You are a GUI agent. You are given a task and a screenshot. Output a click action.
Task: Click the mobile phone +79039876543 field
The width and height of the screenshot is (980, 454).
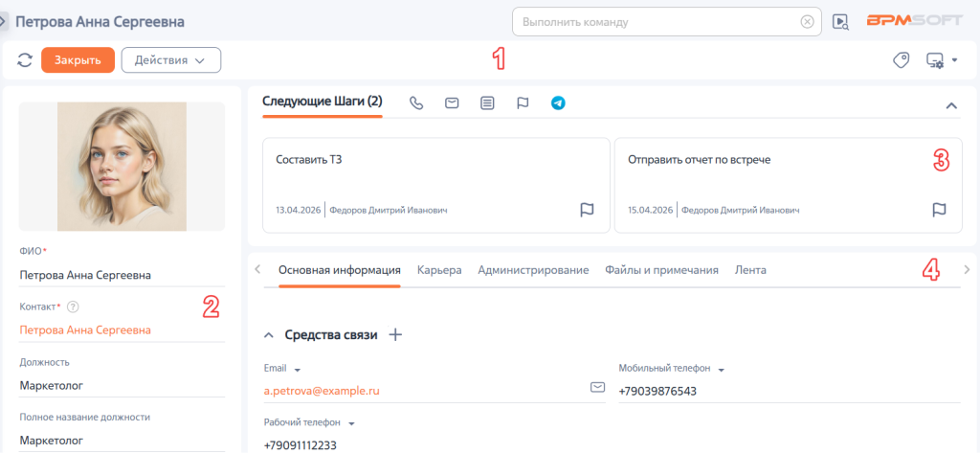(x=790, y=392)
